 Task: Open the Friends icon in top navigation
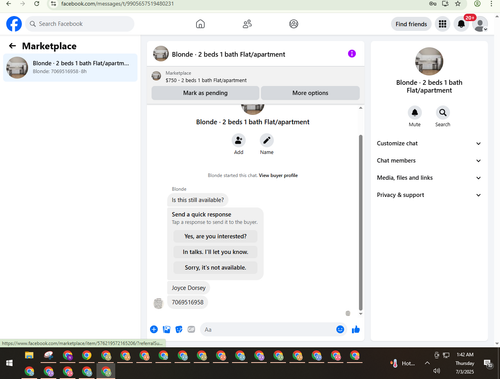coord(247,24)
